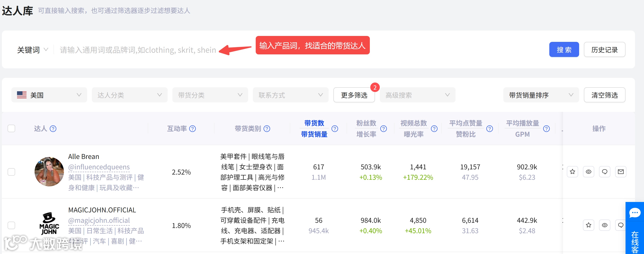Click the name Alle Brean
The width and height of the screenshot is (644, 254).
click(x=84, y=157)
